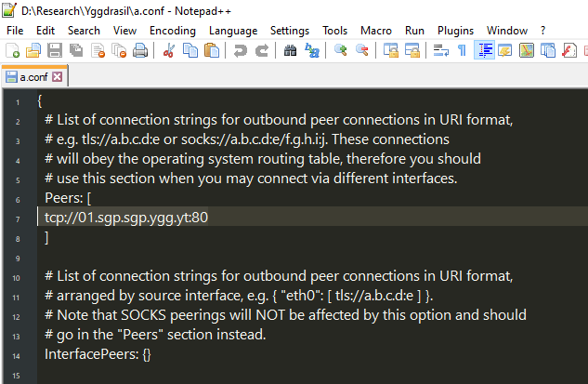Open Find dialog with binoculars icon
The image size is (588, 384).
click(290, 50)
